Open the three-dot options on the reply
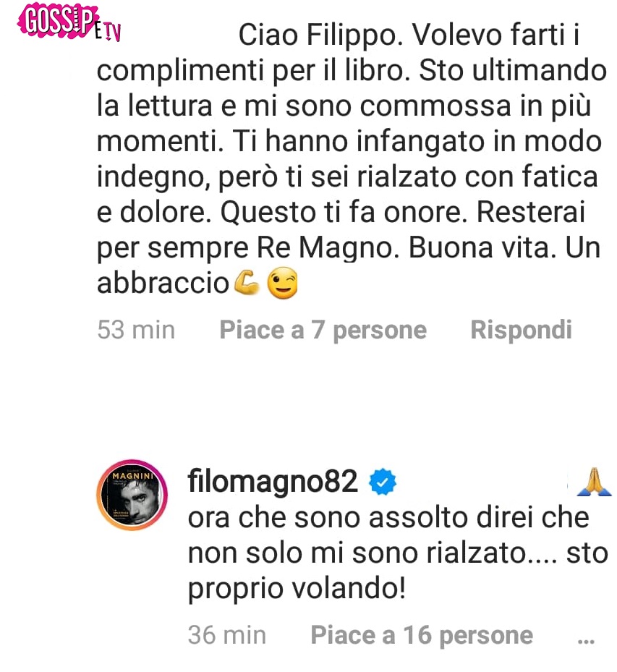This screenshot has width=617, height=672. click(x=586, y=641)
